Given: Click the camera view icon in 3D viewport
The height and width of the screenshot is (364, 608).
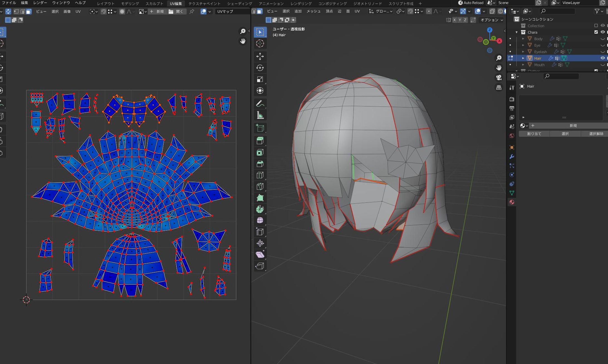Looking at the screenshot, I should pyautogui.click(x=499, y=78).
